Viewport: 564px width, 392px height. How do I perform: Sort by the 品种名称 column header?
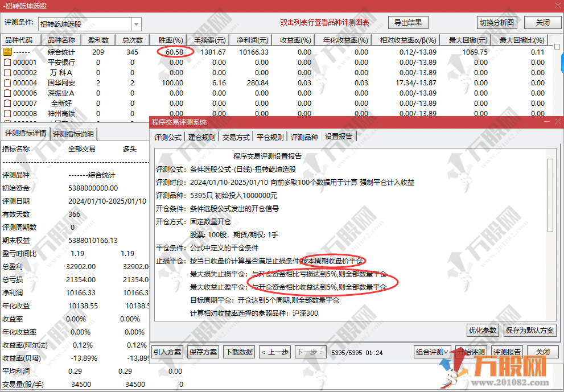coord(61,40)
